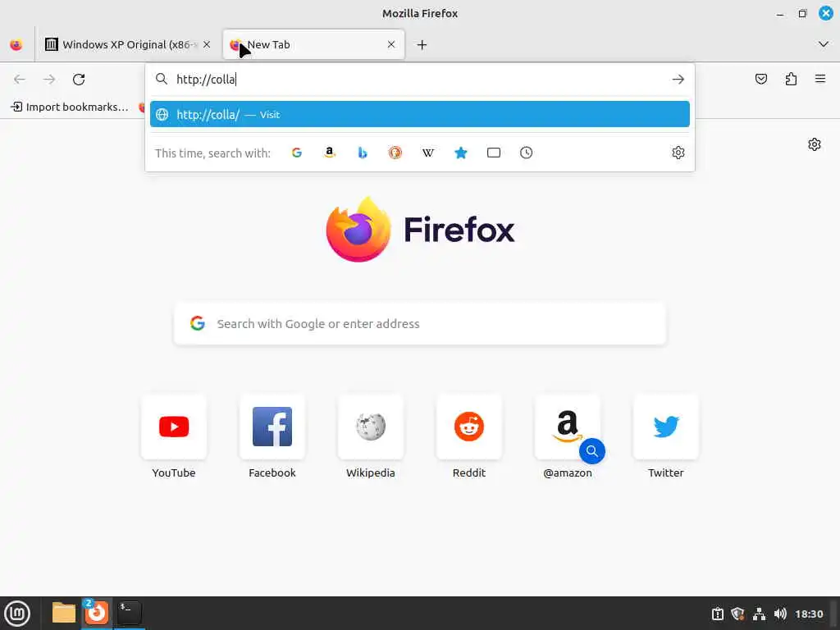Open the Extensions puzzle icon
The image size is (840, 630).
(x=791, y=80)
